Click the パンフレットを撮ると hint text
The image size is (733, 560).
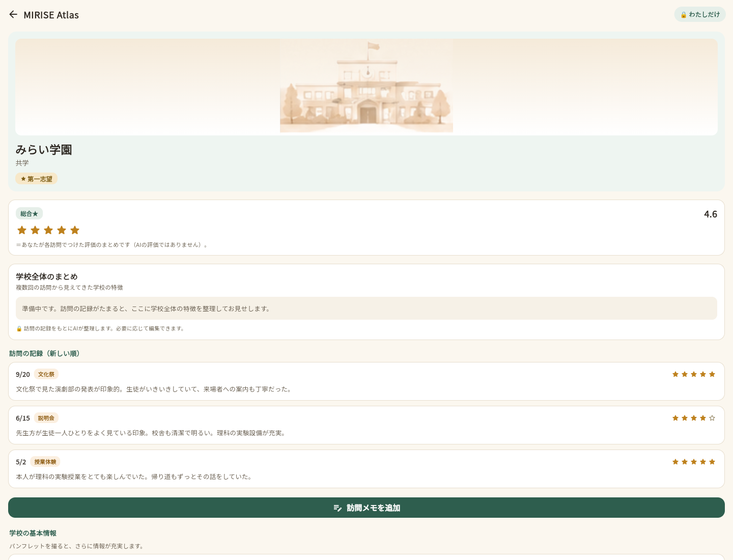click(76, 546)
